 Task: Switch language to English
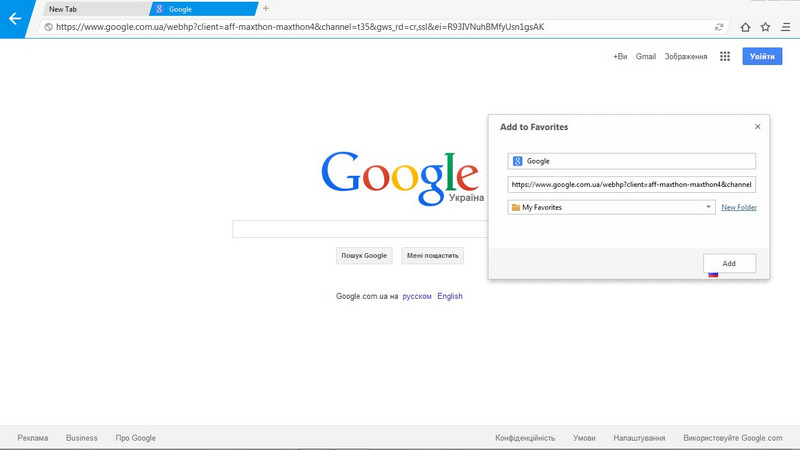(x=450, y=296)
